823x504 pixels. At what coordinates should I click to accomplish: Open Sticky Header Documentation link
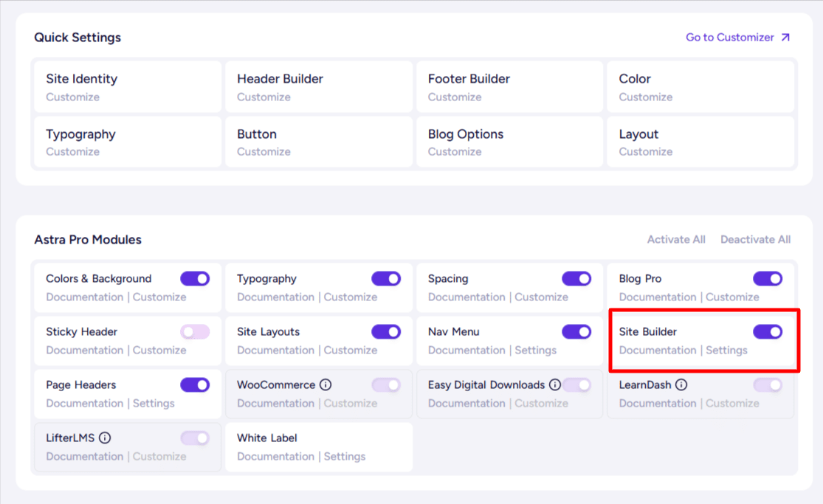click(84, 351)
